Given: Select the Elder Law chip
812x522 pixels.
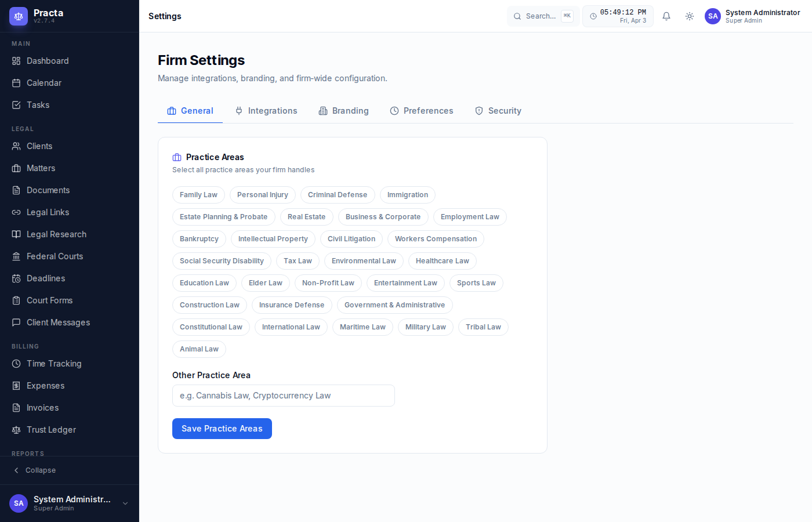Looking at the screenshot, I should [x=266, y=283].
